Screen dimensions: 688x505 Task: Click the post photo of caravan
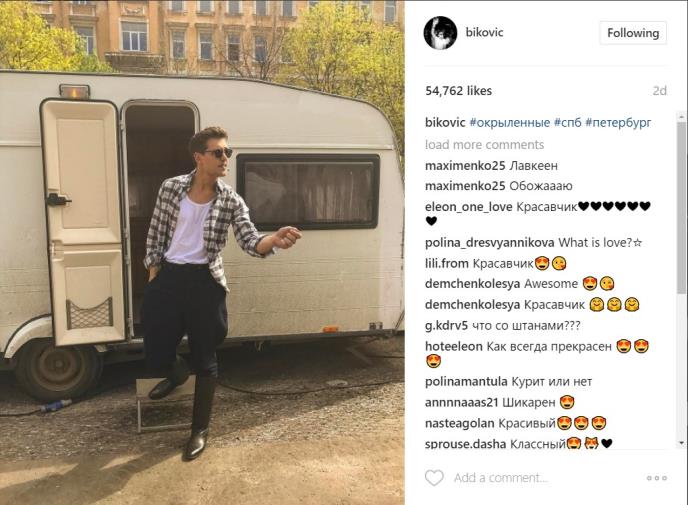202,253
